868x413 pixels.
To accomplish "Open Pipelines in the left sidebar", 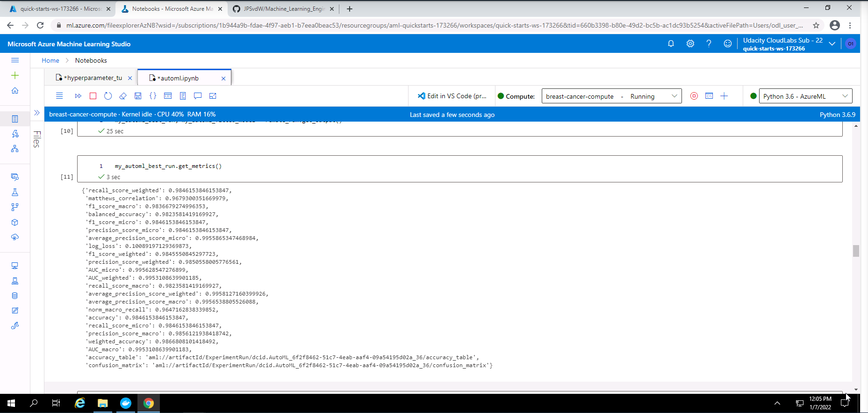I will (x=15, y=207).
